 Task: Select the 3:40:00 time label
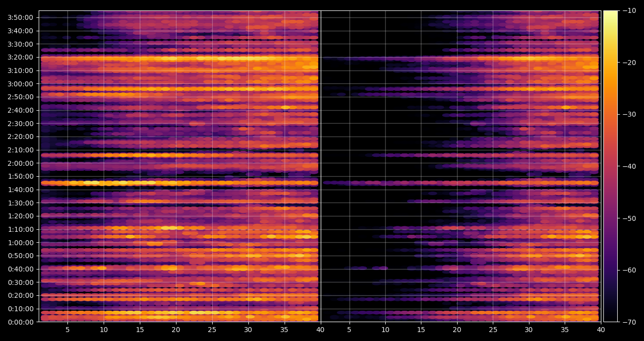point(21,31)
